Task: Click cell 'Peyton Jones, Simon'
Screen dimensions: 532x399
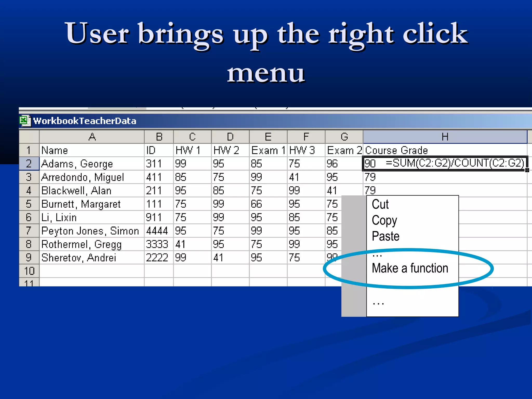Action: click(x=92, y=231)
